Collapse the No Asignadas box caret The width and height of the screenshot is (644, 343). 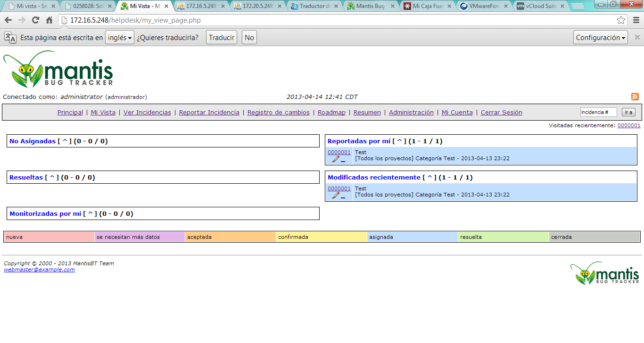tap(65, 141)
